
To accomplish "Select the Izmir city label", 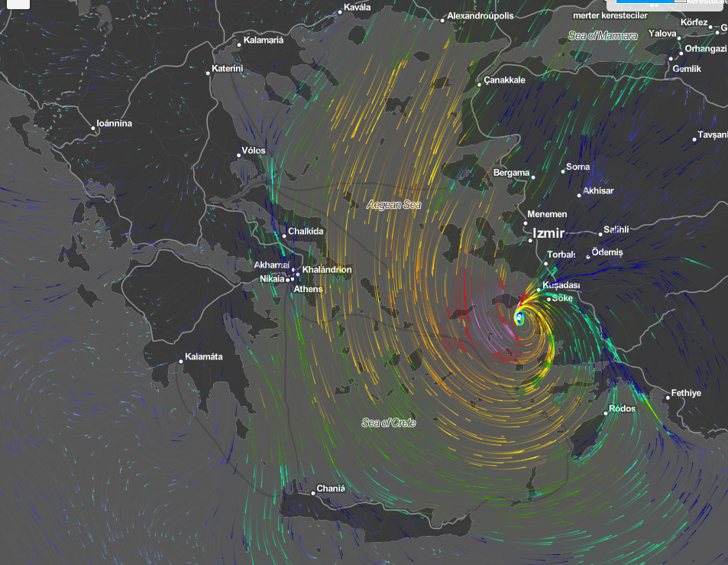I will click(548, 232).
